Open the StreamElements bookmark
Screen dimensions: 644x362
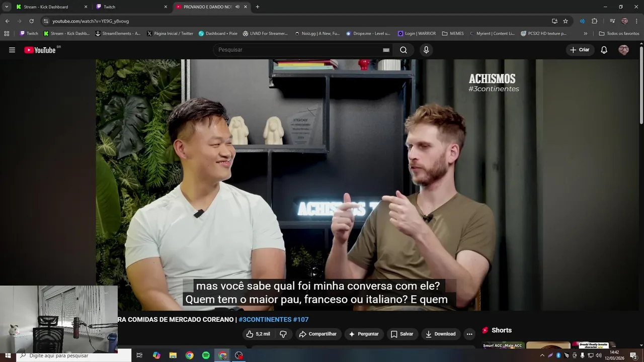[118, 34]
